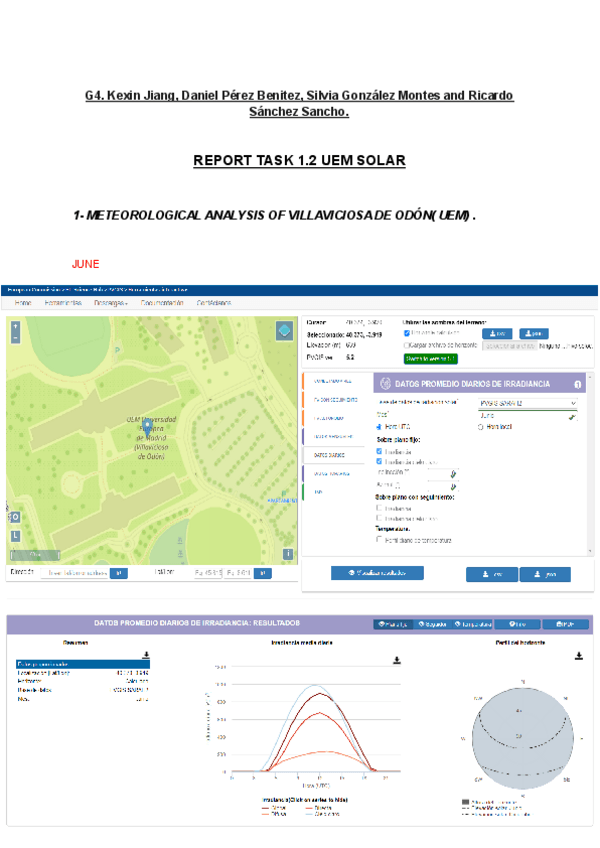Open the month dropdown showing June
This screenshot has height=848, width=600.
[x=526, y=415]
